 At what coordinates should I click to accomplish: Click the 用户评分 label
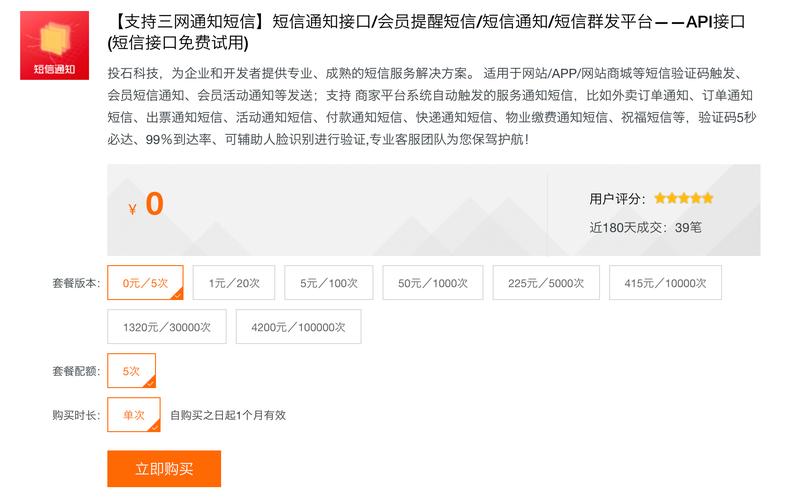pyautogui.click(x=617, y=199)
